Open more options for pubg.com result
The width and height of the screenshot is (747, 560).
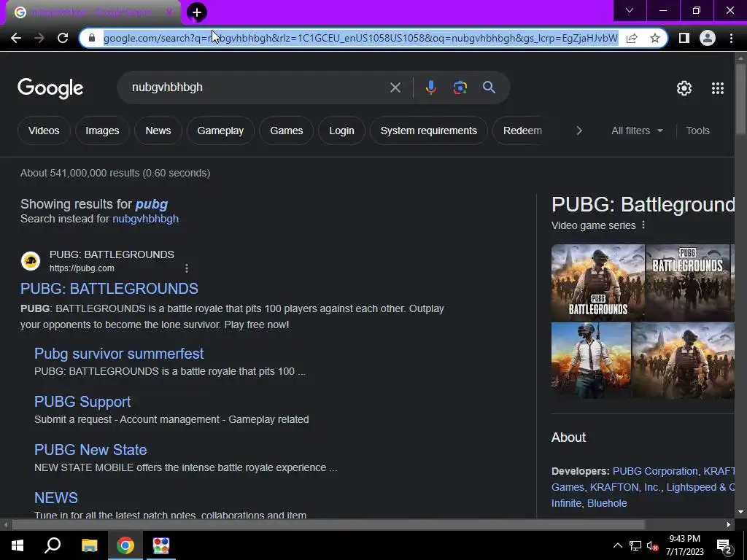[x=187, y=268]
